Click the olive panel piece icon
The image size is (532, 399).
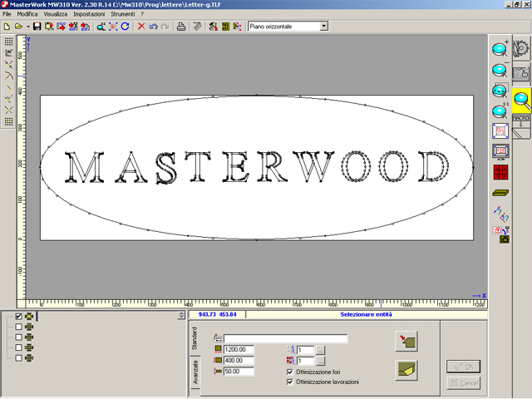500,193
